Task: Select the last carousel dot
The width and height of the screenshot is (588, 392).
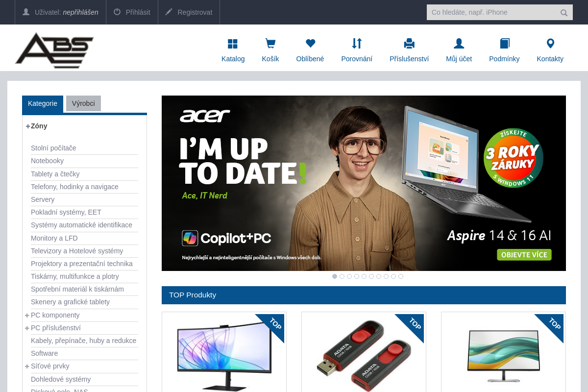Action: 401,276
